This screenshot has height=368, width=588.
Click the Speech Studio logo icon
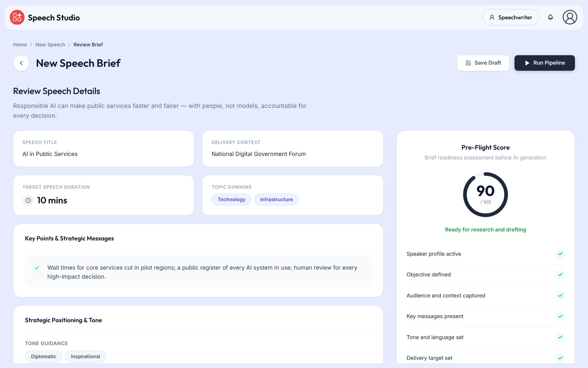tap(17, 17)
